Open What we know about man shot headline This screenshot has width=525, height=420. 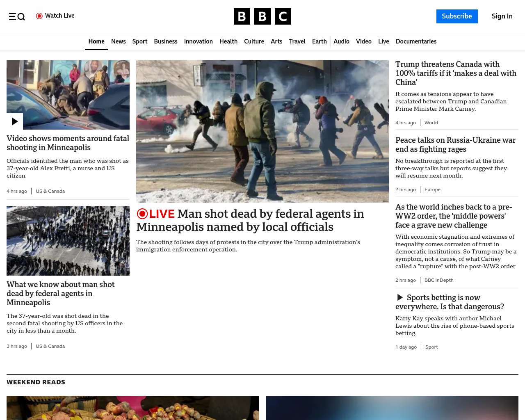coord(61,293)
